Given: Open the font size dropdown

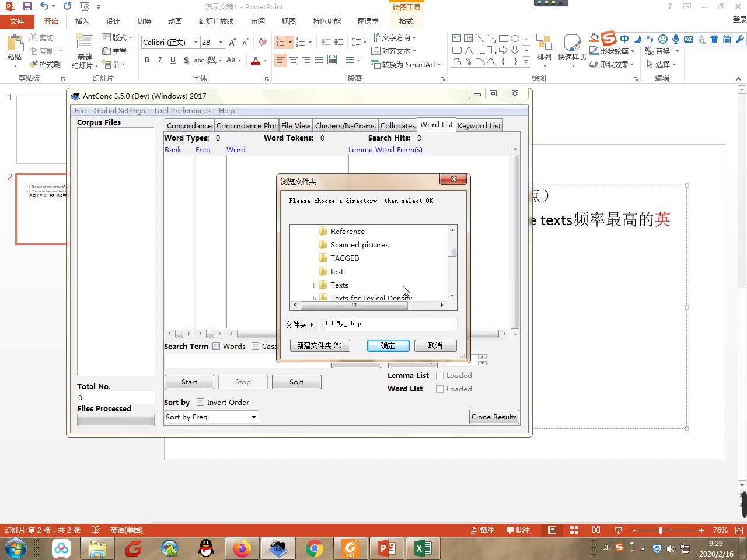Looking at the screenshot, I should [221, 42].
